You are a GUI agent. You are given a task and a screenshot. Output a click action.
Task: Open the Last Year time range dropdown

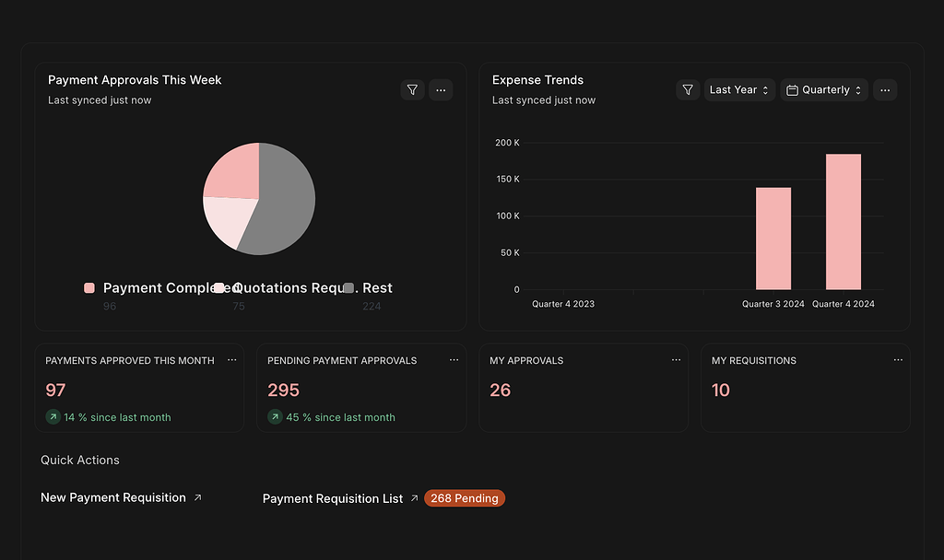coord(738,89)
